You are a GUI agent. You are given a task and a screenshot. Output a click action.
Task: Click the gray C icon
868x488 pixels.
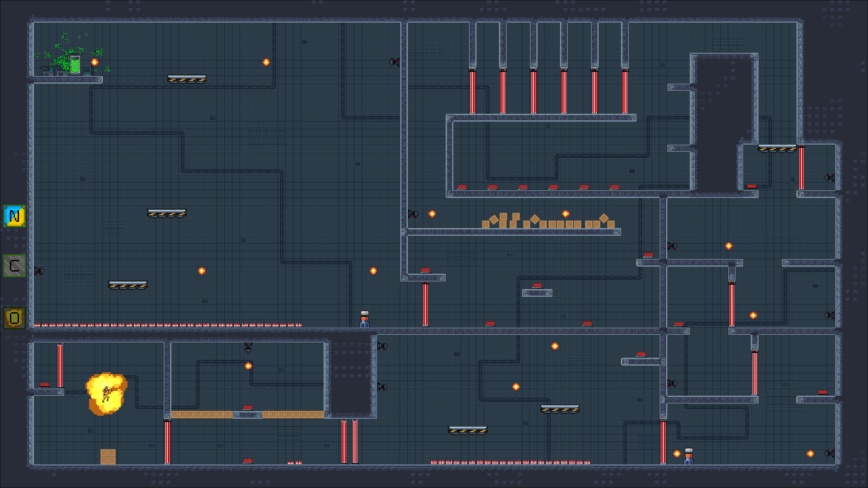click(14, 266)
